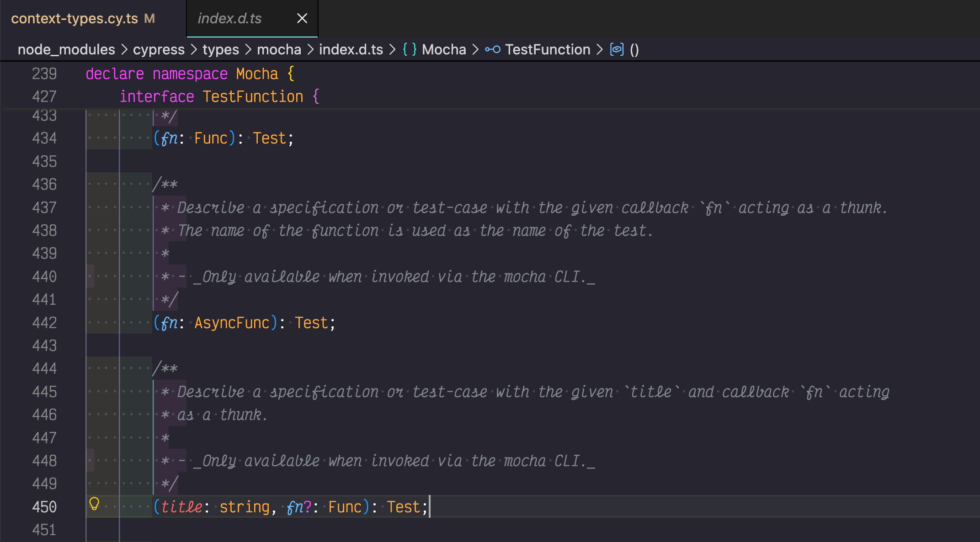Click interface TestFunction sticky header line
980x542 pixels.
219,96
